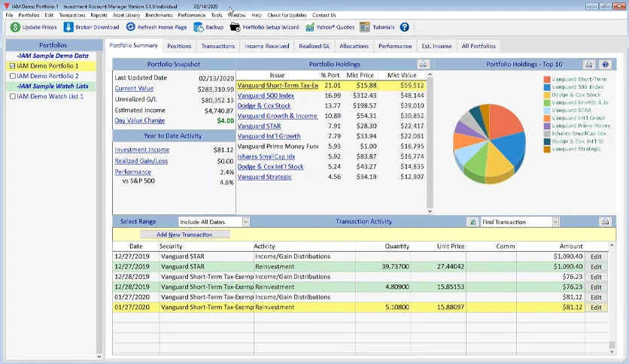Click the 39.73700 quantity cell
The image size is (629, 364).
(x=395, y=266)
